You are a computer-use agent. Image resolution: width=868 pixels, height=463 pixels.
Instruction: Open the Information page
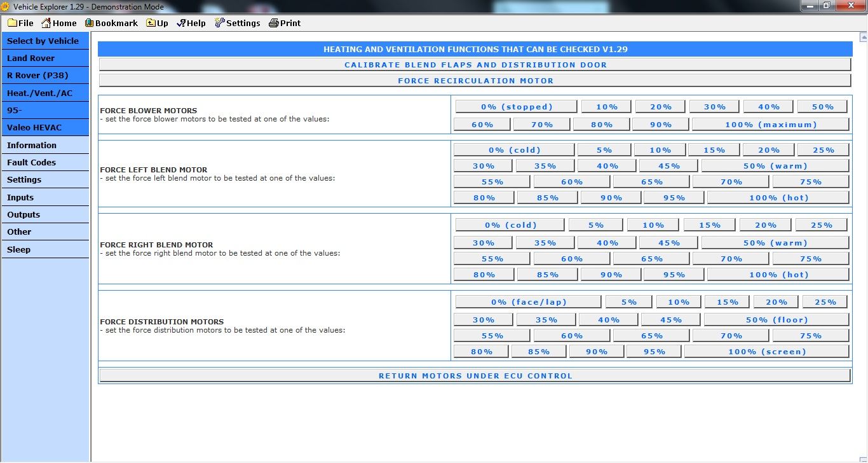pos(45,145)
